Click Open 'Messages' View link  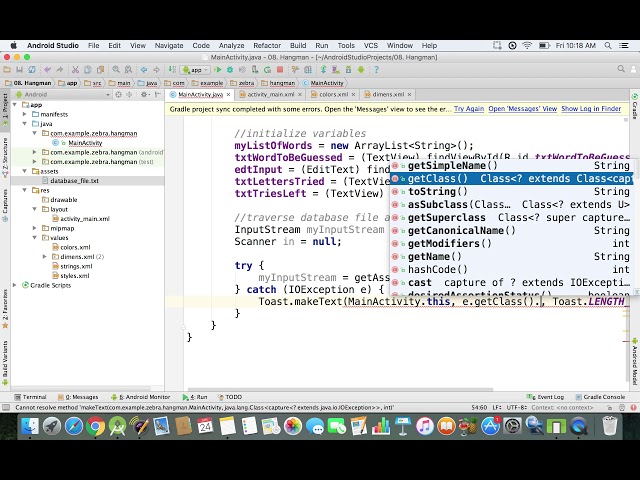(x=522, y=109)
